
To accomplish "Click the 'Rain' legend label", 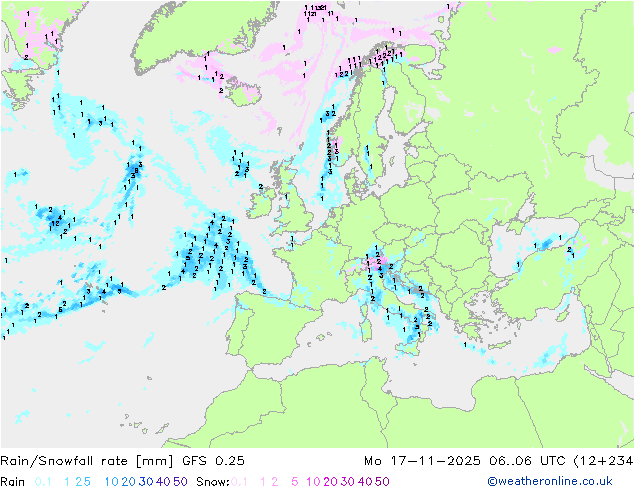I will [x=13, y=482].
